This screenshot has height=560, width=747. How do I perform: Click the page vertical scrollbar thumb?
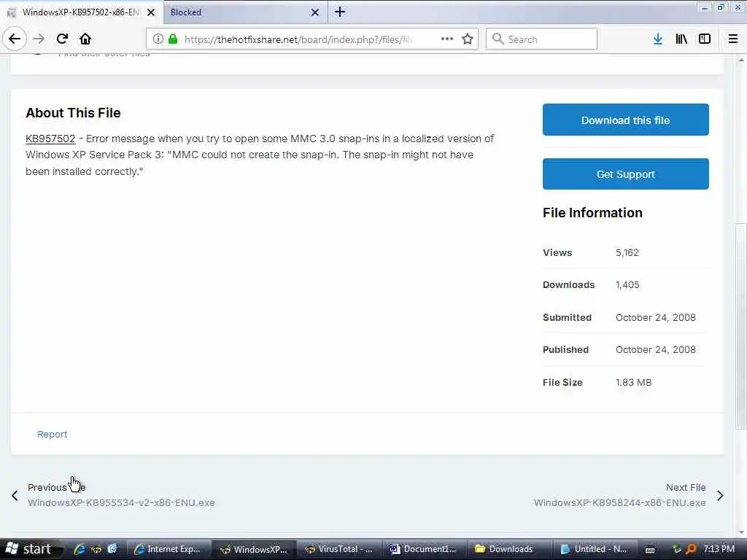[741, 326]
